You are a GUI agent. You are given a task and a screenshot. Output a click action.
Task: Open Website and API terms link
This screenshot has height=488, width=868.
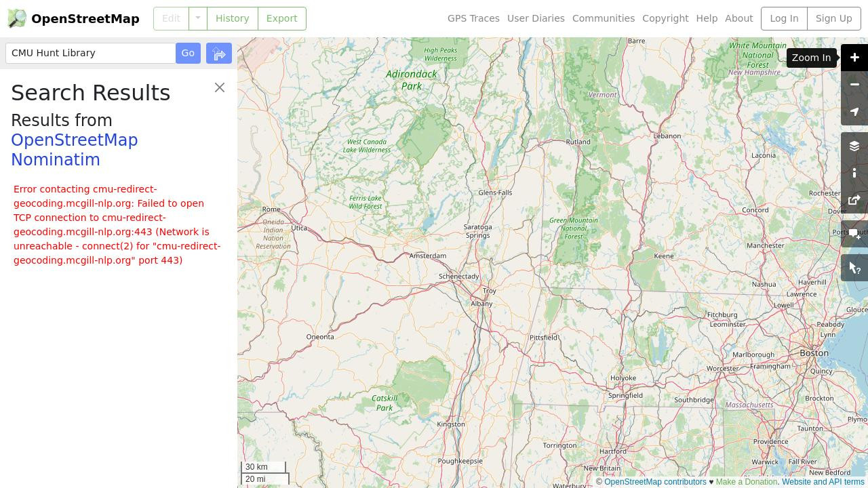pos(823,482)
